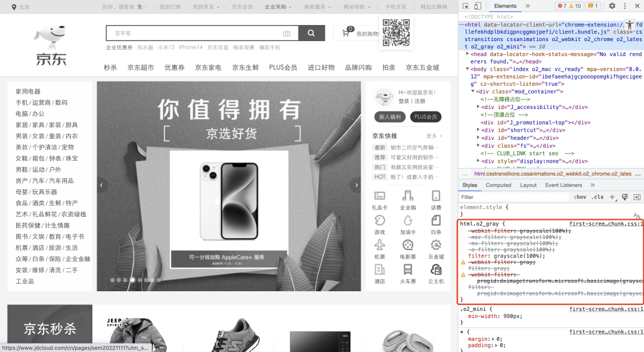The image size is (644, 352).
Task: Open the 电影票 movie ticket icon
Action: point(408,245)
